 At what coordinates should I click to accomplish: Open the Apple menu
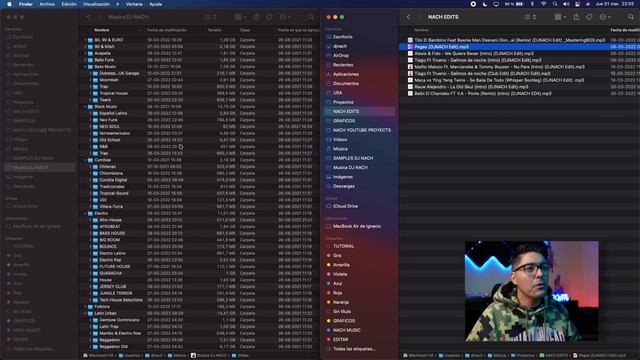point(9,4)
